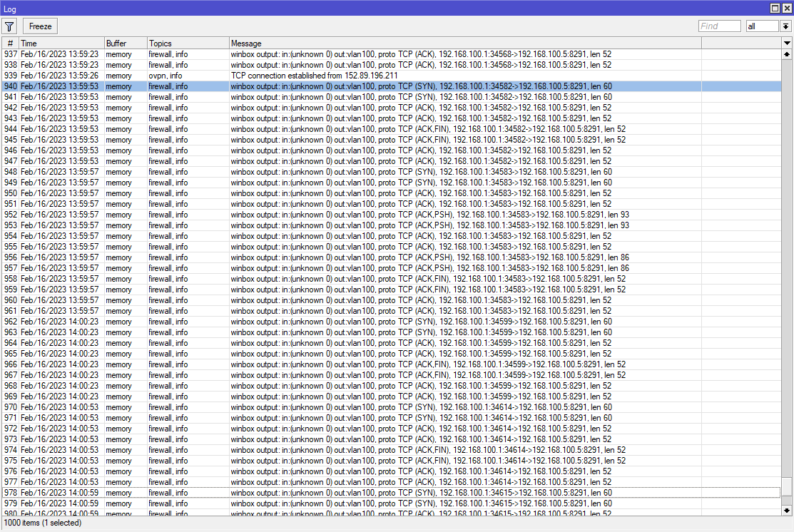Viewport: 794px width, 532px height.
Task: Select row 958 ACK,FIN port 34583
Action: click(392, 279)
